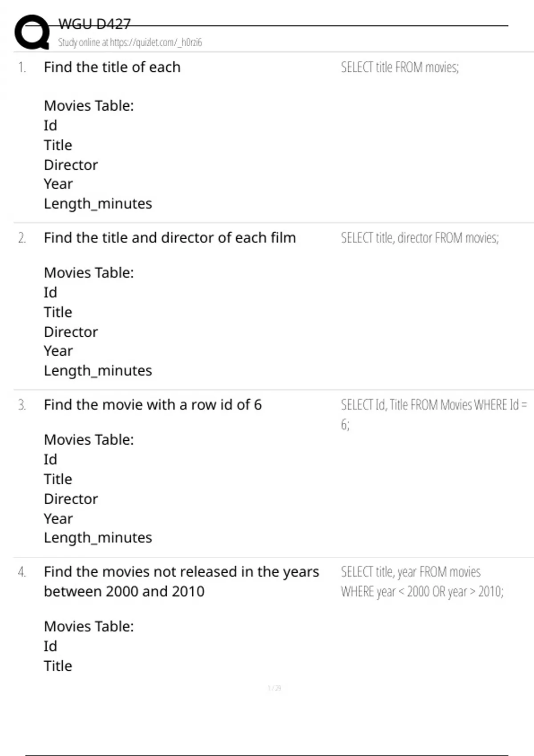534x756 pixels.
Task: Click the number 2. list marker
Action: 22,238
